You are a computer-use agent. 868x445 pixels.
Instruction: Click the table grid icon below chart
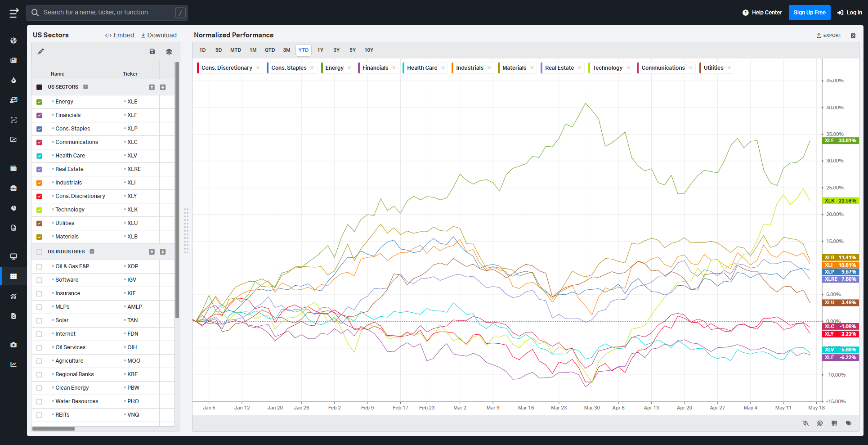pos(834,423)
